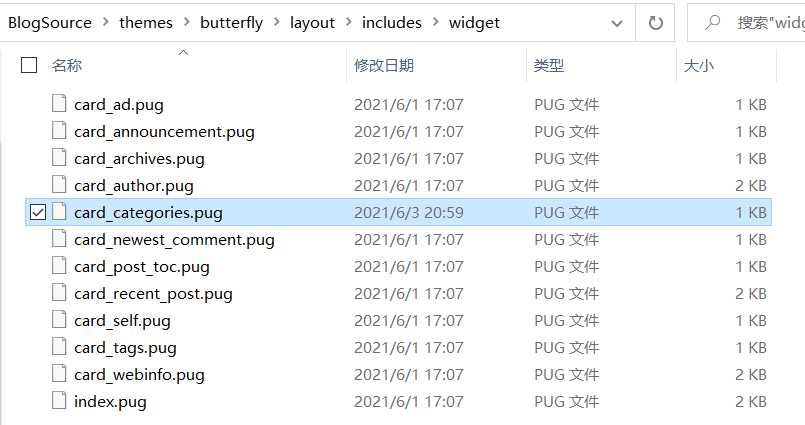Navigate to BlogSource in breadcrumb
The width and height of the screenshot is (805, 425).
tap(50, 23)
